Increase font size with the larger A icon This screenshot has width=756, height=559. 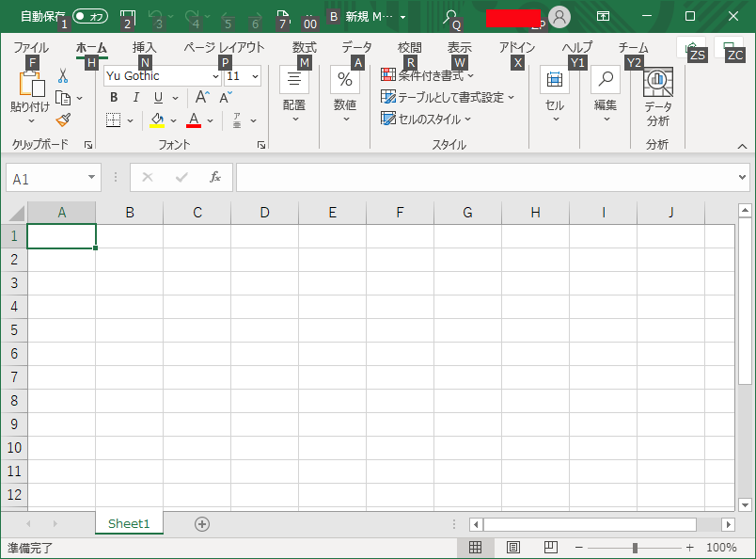(x=202, y=97)
